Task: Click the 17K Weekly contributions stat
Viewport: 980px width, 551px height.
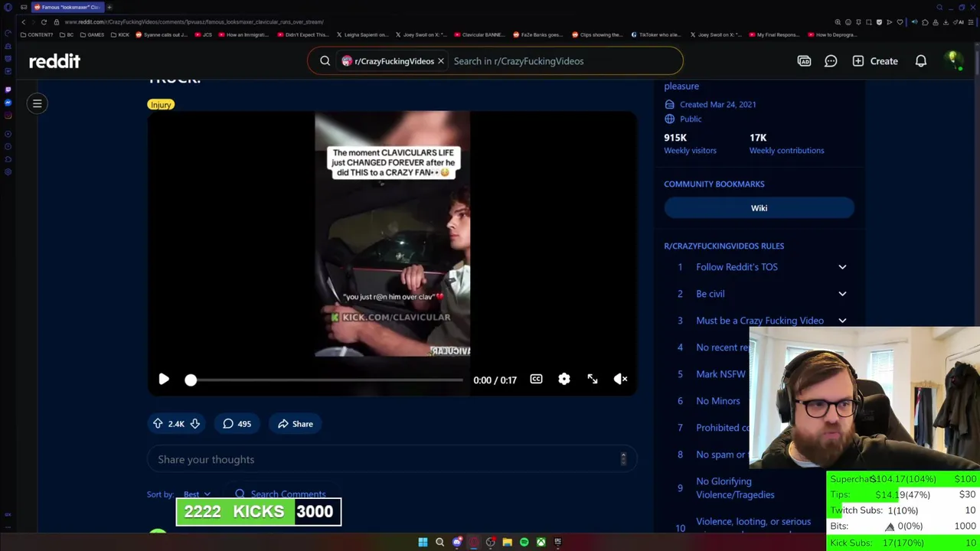Action: (786, 144)
